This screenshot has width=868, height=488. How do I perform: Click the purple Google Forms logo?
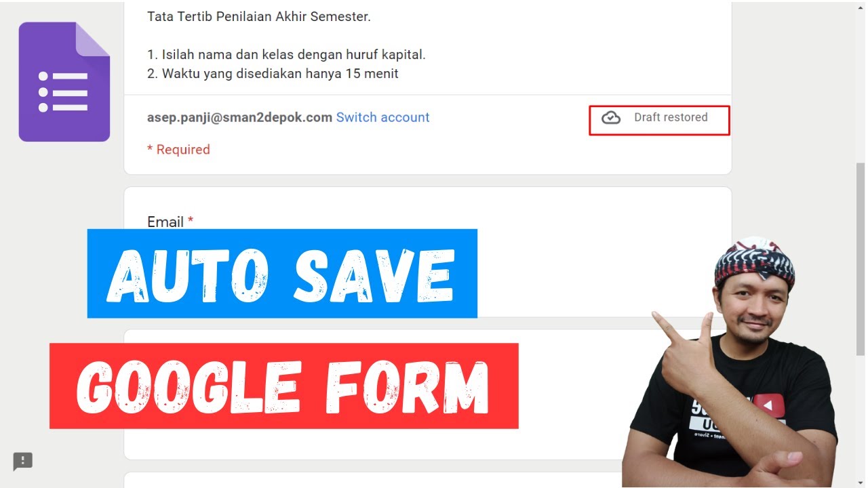click(64, 82)
